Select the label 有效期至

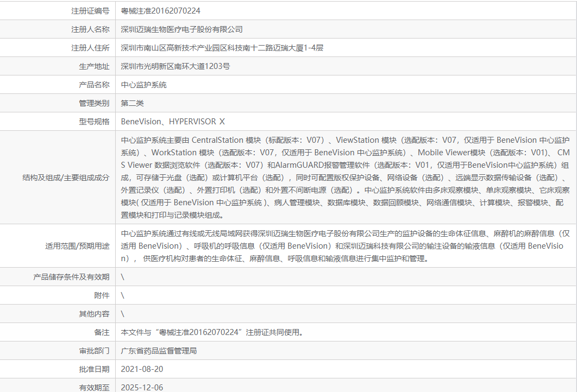coord(94,388)
